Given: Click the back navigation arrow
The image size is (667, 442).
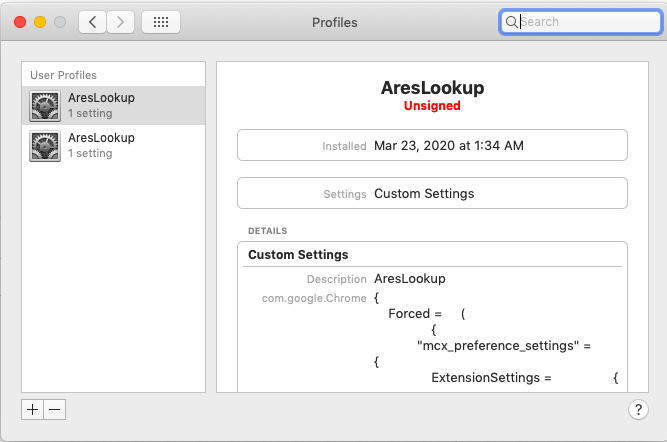Looking at the screenshot, I should pyautogui.click(x=93, y=21).
